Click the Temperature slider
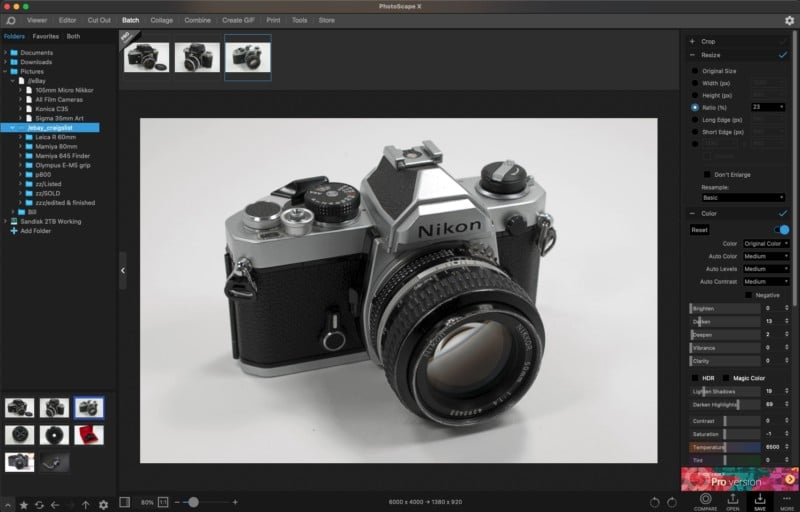 pyautogui.click(x=725, y=446)
